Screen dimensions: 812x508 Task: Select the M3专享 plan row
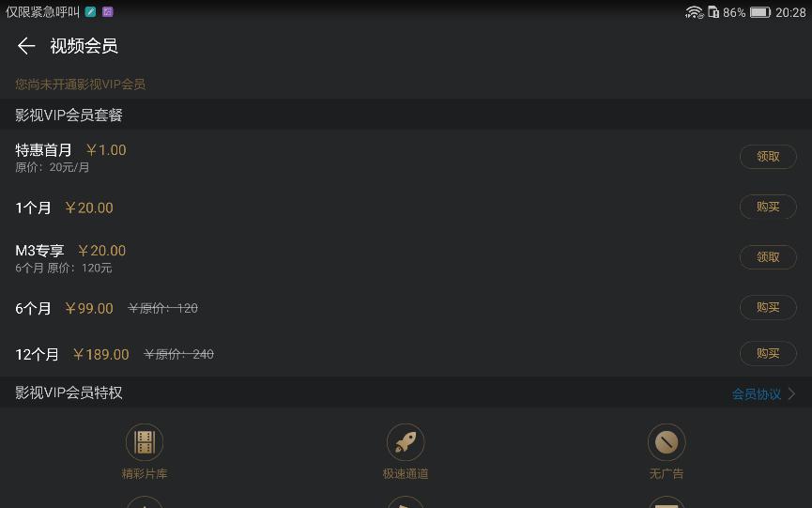pyautogui.click(x=406, y=258)
